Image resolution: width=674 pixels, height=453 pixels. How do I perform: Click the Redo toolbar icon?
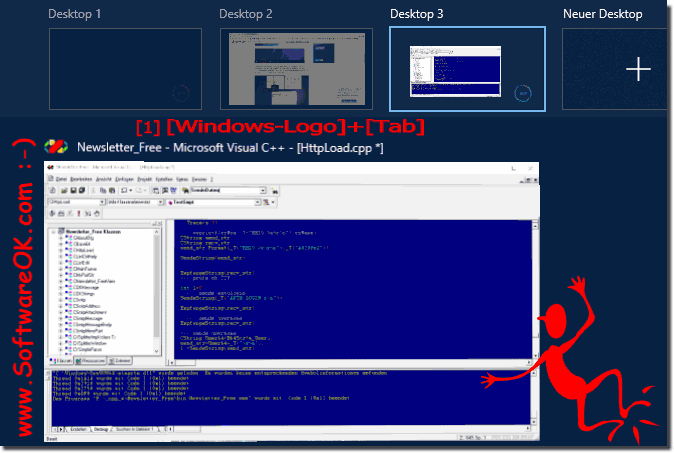pos(138,190)
